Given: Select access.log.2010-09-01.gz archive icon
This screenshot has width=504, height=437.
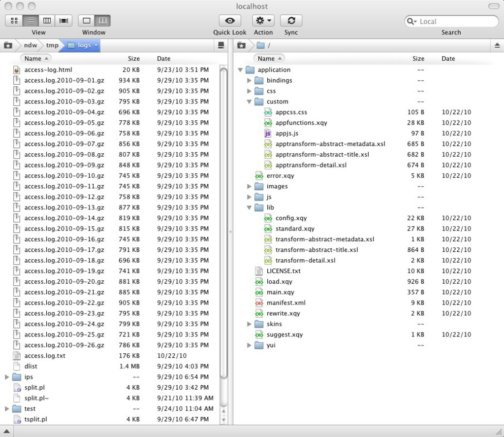Looking at the screenshot, I should pos(17,80).
